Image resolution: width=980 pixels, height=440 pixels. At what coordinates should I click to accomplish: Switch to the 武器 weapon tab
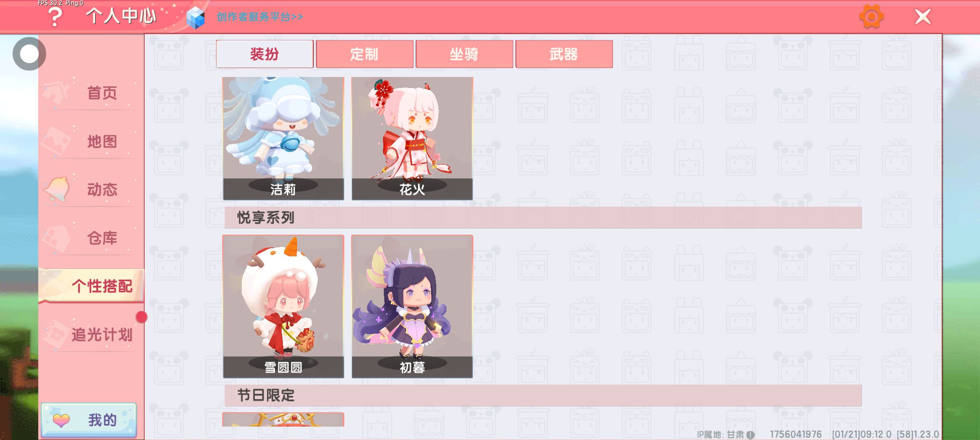[564, 54]
